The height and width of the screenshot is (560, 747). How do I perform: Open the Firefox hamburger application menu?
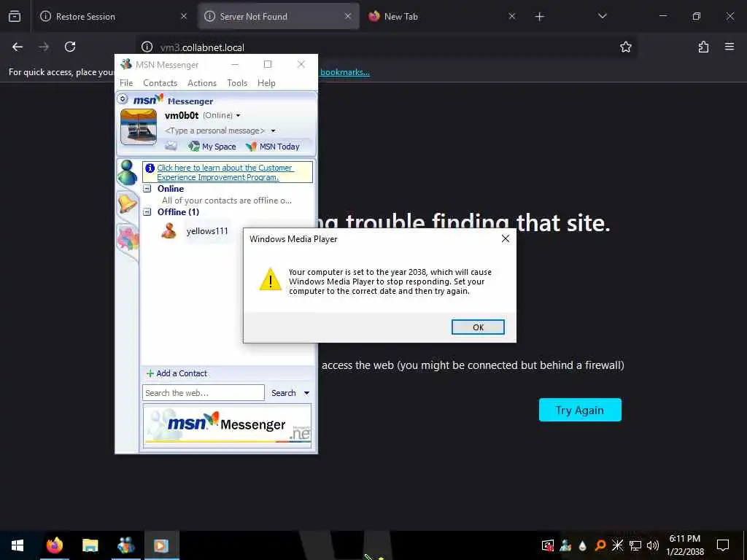coord(729,47)
